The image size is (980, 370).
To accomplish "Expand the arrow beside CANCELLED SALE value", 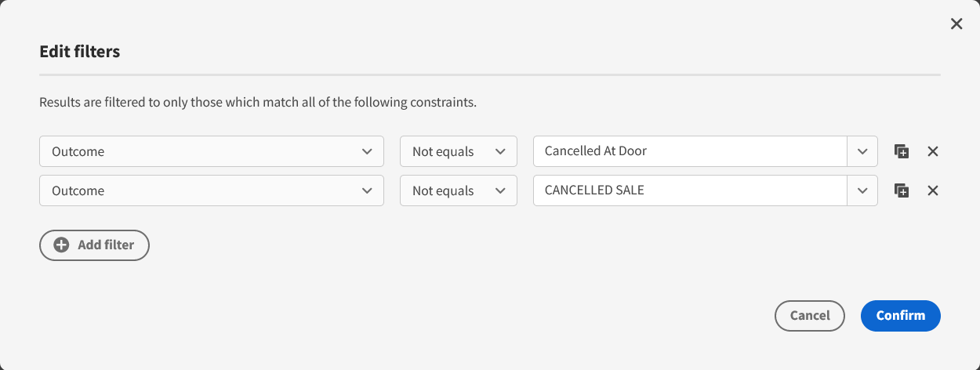I will [x=862, y=190].
